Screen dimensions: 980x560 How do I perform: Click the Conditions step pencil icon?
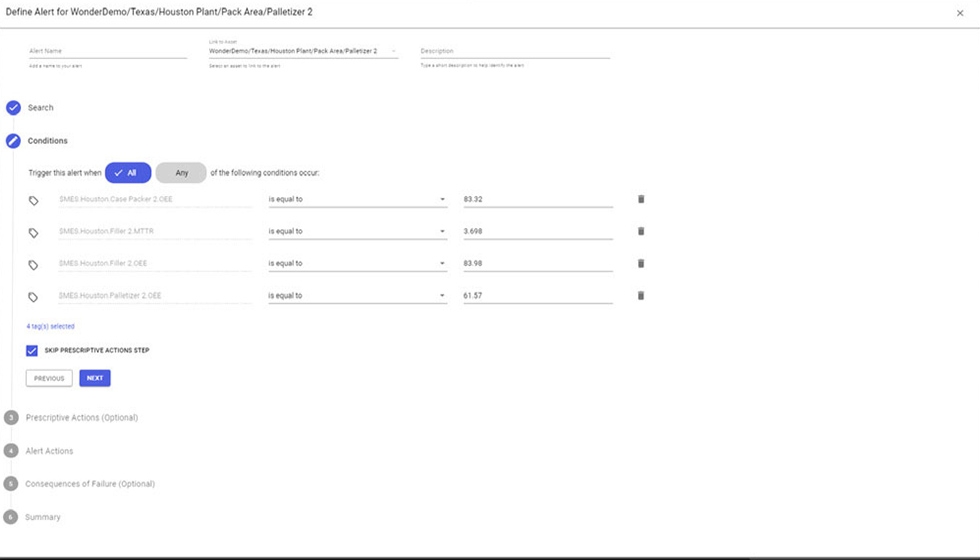point(13,141)
